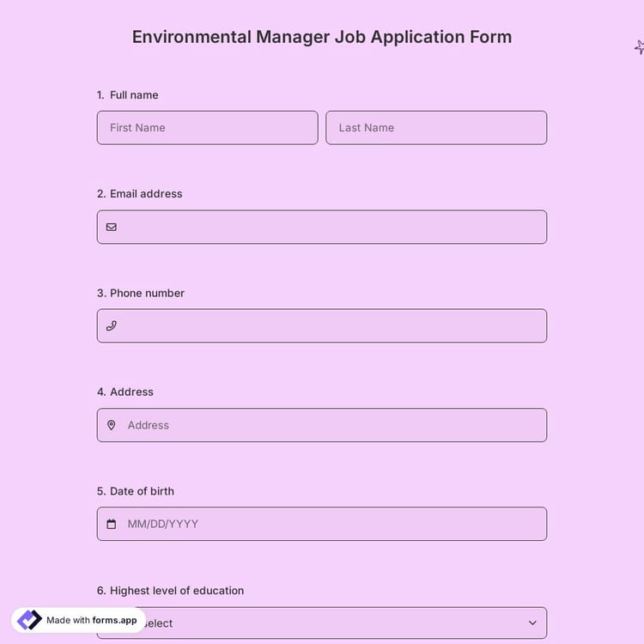Viewport: 644px width, 644px height.
Task: Expand the education dropdown chevron arrow
Action: click(x=532, y=623)
